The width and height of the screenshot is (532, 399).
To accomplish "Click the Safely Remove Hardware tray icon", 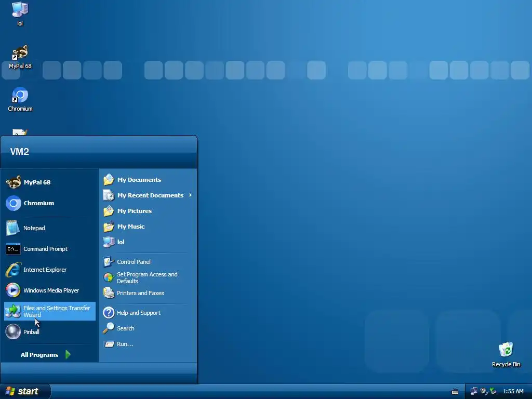I will 493,391.
